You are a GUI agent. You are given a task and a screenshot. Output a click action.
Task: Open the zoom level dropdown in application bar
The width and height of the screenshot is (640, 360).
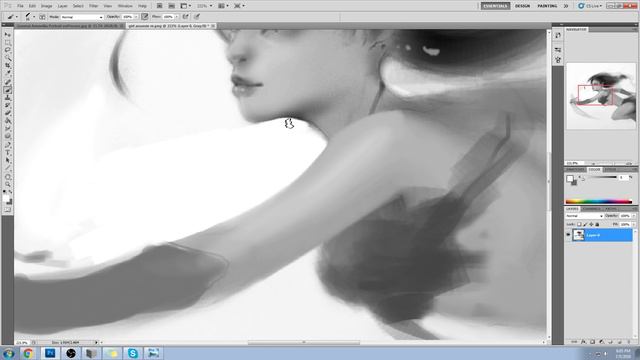point(204,6)
